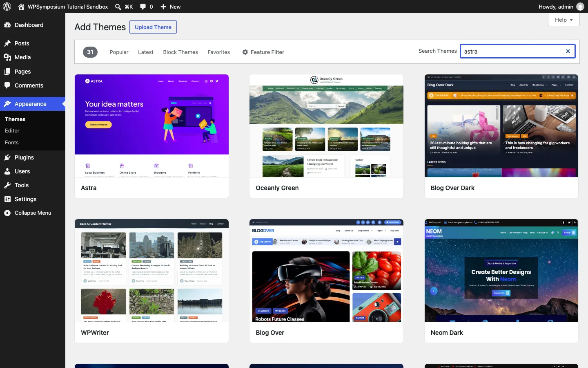This screenshot has height=368, width=588.
Task: Open the Astra theme thumbnail
Action: tap(151, 126)
